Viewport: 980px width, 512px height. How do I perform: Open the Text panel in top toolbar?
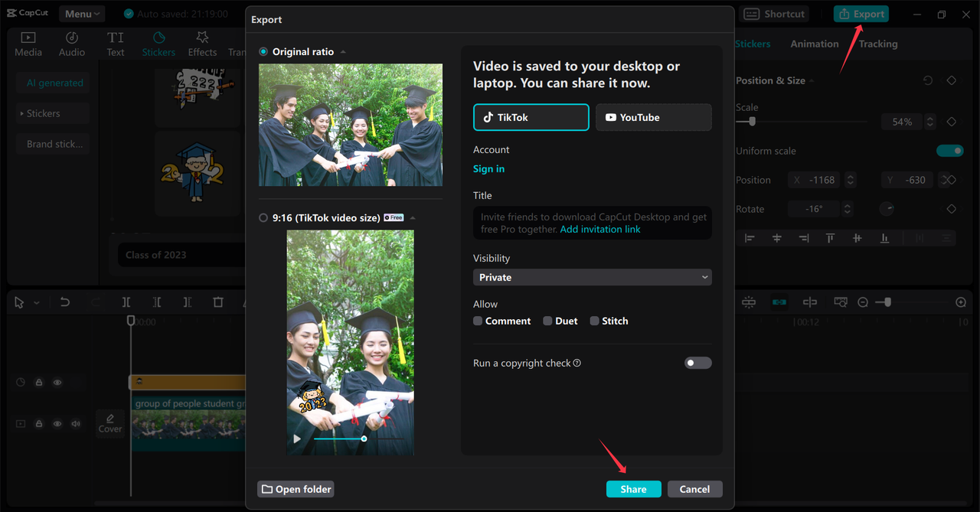tap(116, 44)
